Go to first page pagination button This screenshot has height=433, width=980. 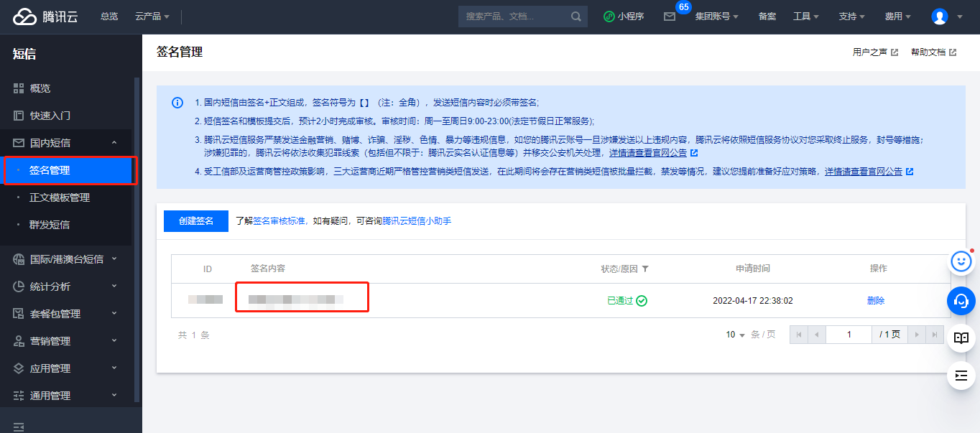click(799, 335)
